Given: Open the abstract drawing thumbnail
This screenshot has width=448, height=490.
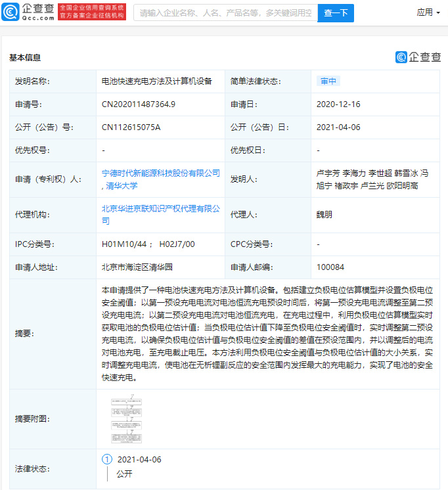Looking at the screenshot, I should pos(125,419).
